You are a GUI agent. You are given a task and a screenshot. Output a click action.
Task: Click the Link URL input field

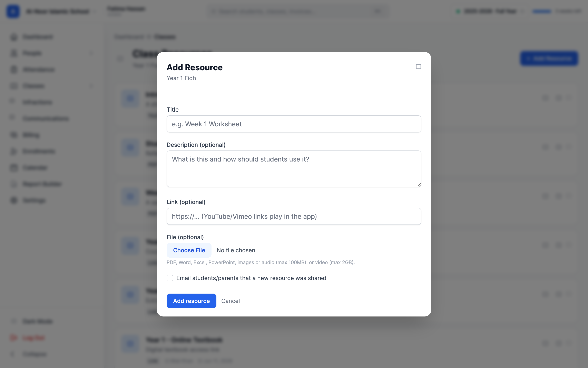pos(294,216)
